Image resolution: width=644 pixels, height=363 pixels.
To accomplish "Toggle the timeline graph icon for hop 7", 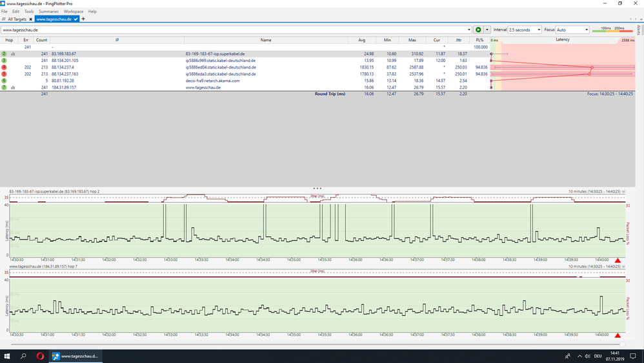I will (13, 87).
